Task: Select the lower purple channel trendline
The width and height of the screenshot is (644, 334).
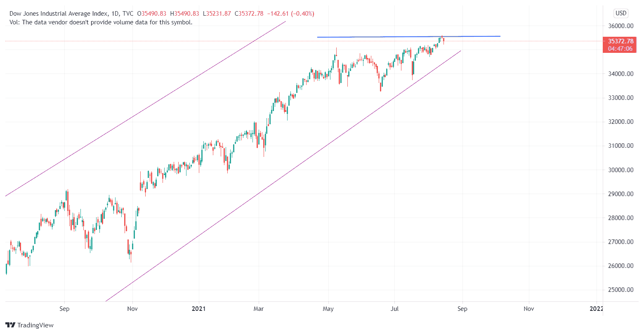Action: pos(283,176)
